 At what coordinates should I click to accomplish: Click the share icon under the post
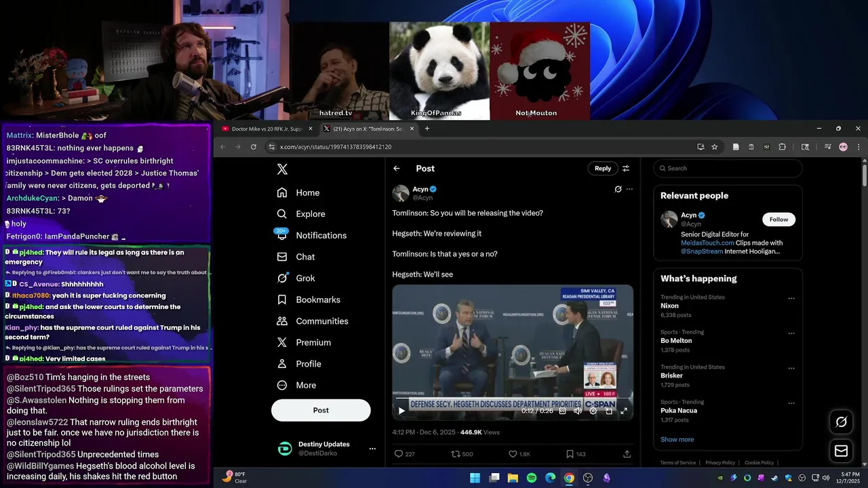(x=627, y=454)
